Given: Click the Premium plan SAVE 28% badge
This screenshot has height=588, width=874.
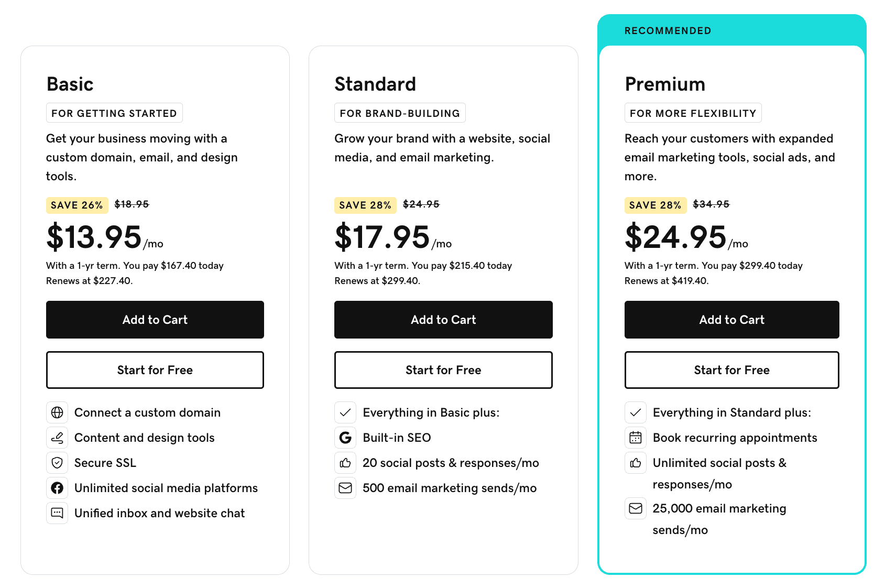Looking at the screenshot, I should [655, 205].
